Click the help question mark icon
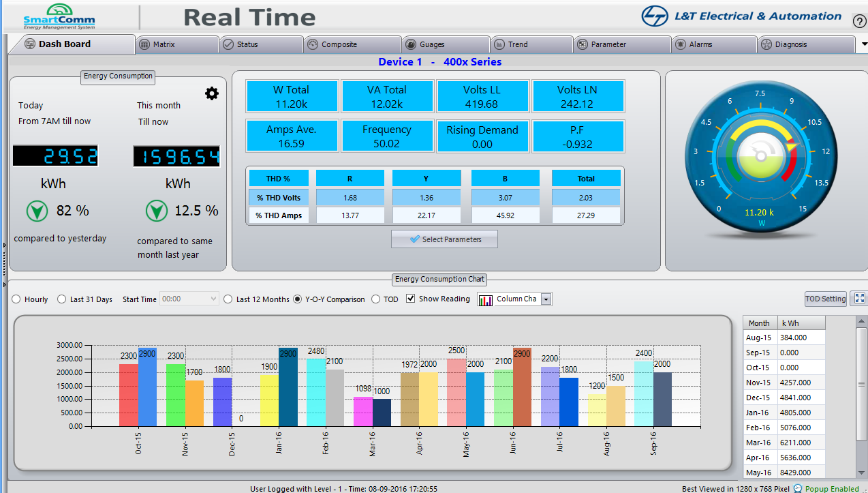This screenshot has width=868, height=493. [x=859, y=20]
